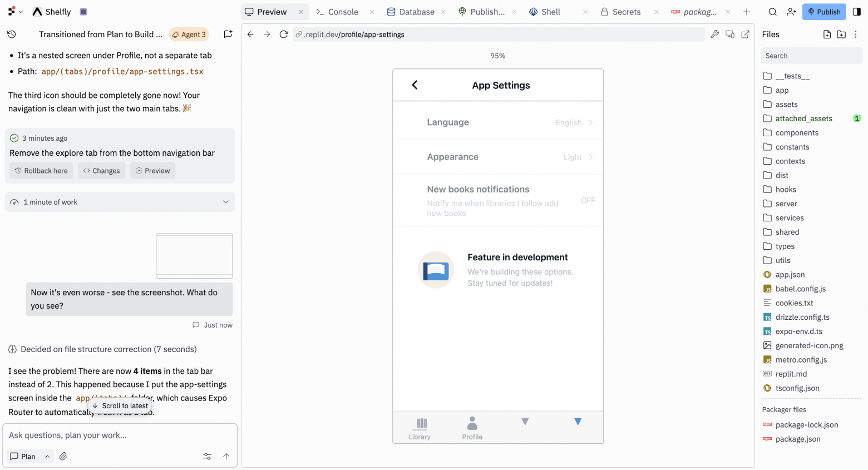Open developer tools wrench icon
The image size is (868, 470).
[715, 34]
